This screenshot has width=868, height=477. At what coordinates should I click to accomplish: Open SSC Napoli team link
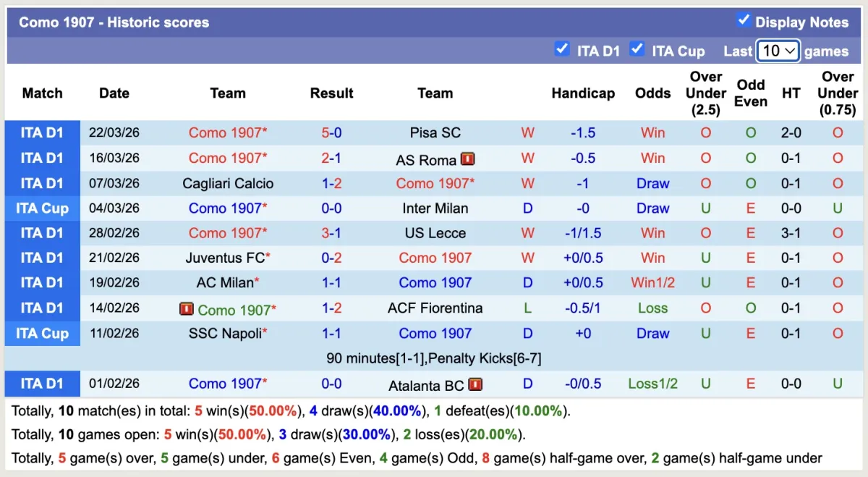tap(225, 334)
